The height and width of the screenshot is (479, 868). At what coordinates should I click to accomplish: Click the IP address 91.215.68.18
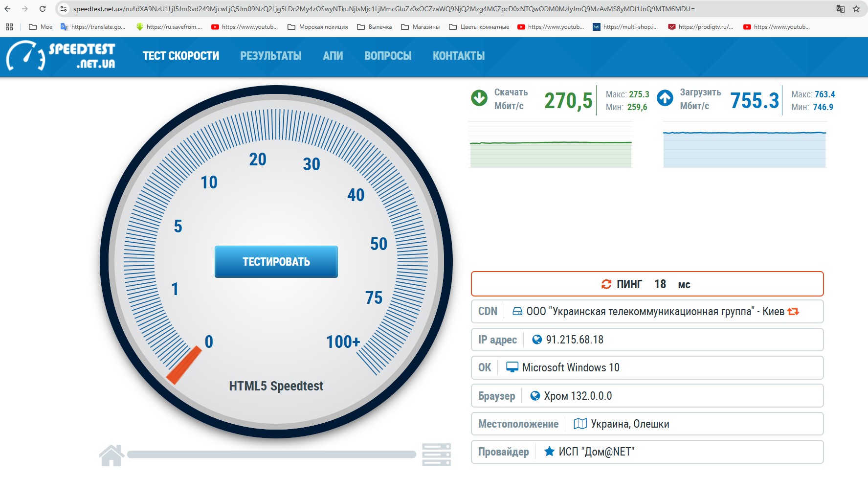tap(575, 340)
